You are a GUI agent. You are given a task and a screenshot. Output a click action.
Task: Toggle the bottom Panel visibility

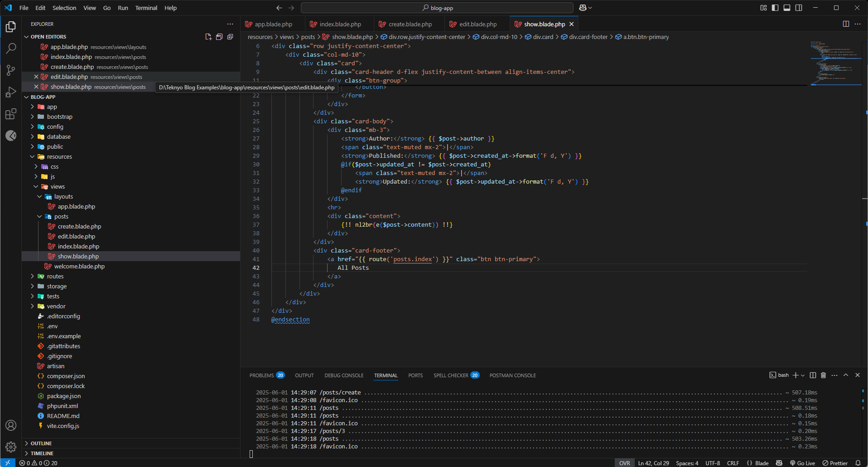[787, 8]
